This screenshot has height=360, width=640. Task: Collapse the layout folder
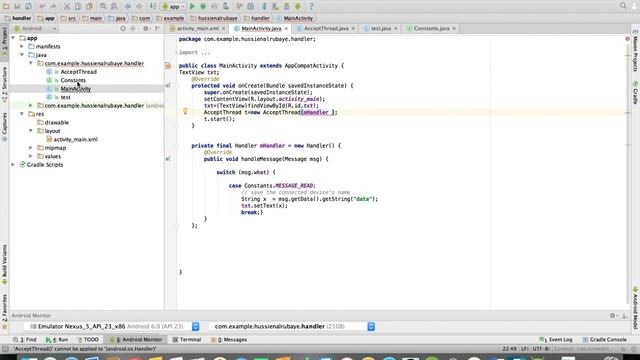tap(31, 131)
